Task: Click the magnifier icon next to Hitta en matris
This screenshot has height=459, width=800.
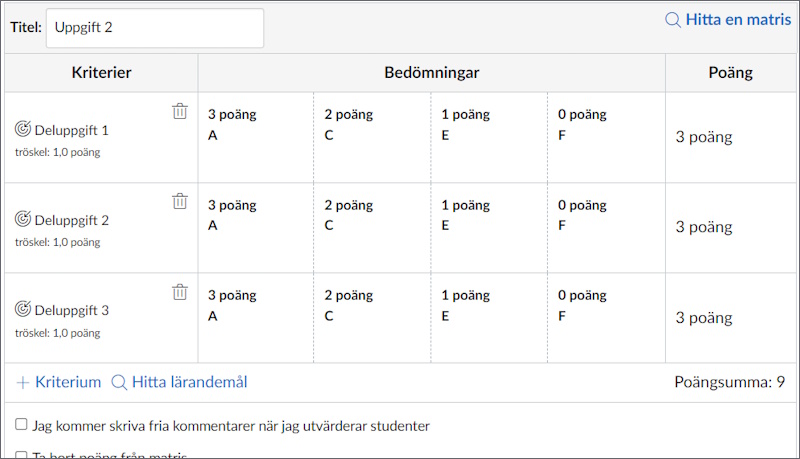Action: point(673,20)
